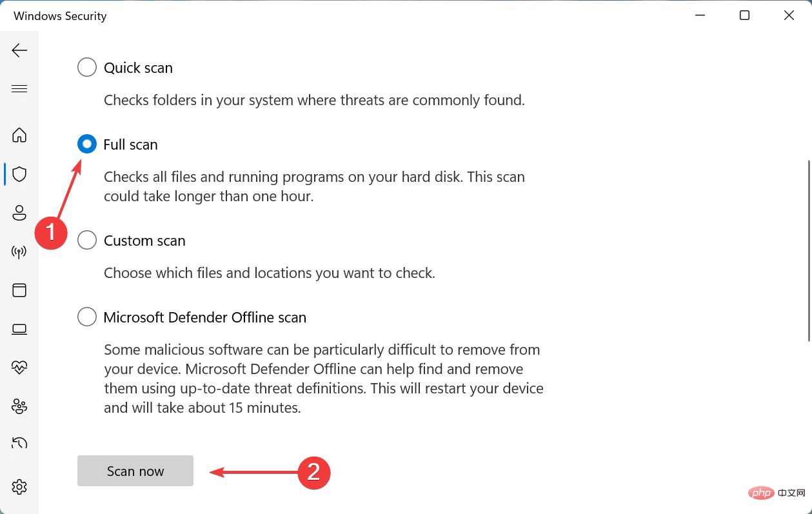This screenshot has width=812, height=514.
Task: Open the App & browser control page
Action: tap(20, 290)
